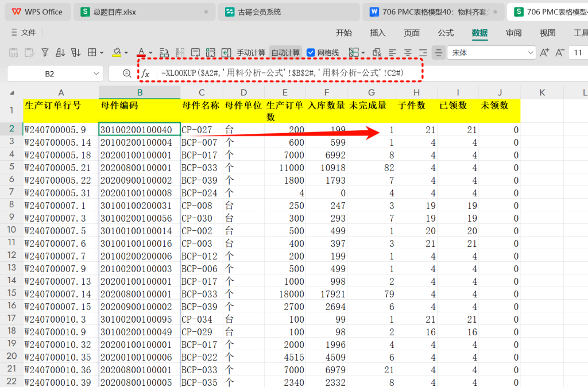Switch to the 页面 ribbon tab
The height and width of the screenshot is (387, 588).
[411, 33]
